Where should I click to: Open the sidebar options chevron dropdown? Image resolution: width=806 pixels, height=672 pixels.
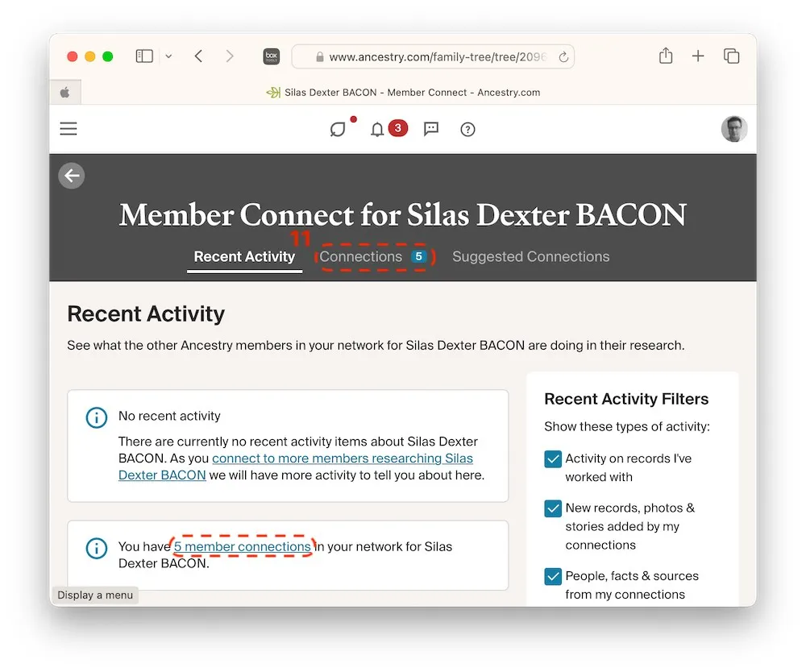pos(168,56)
